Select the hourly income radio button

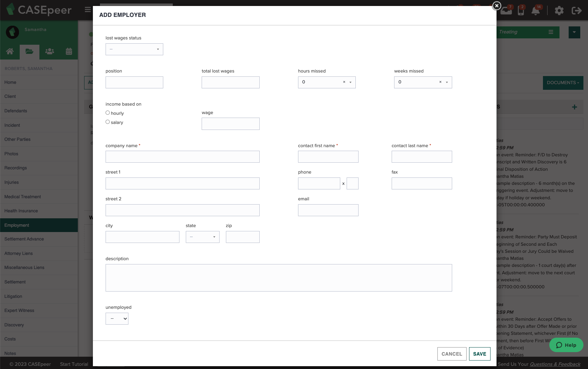(108, 112)
